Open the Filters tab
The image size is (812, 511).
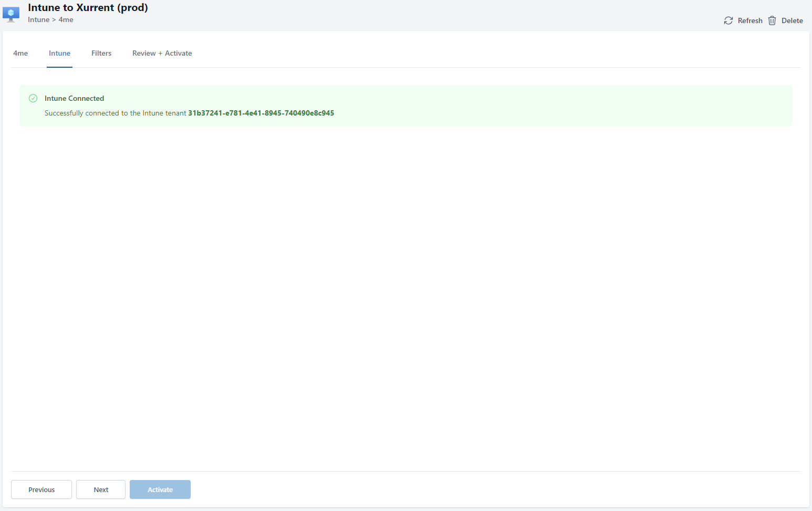click(101, 53)
